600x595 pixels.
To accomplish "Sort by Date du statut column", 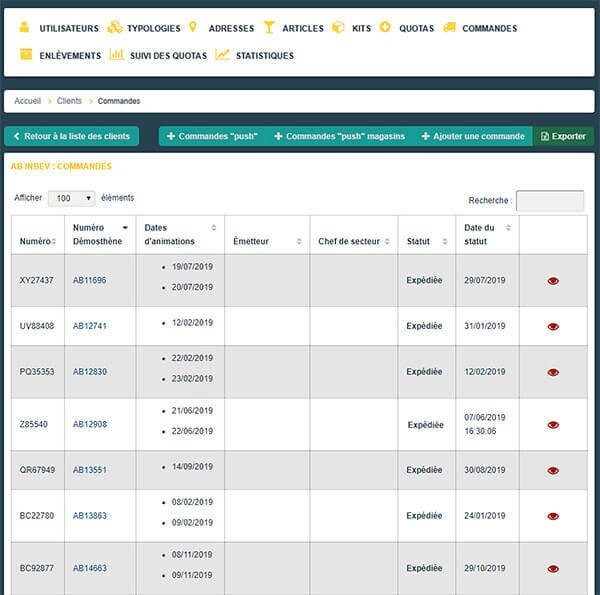I will (488, 235).
